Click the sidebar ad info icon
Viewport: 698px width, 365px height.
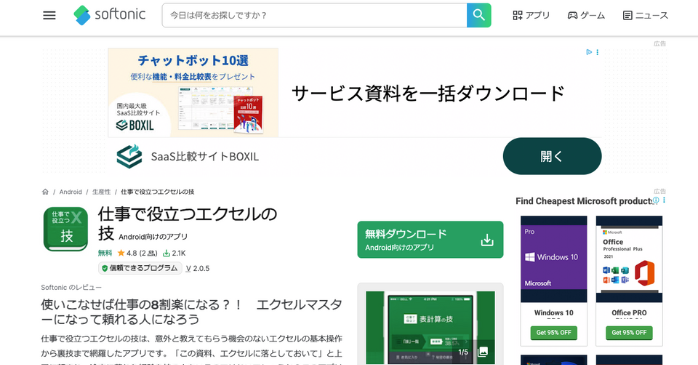[656, 201]
